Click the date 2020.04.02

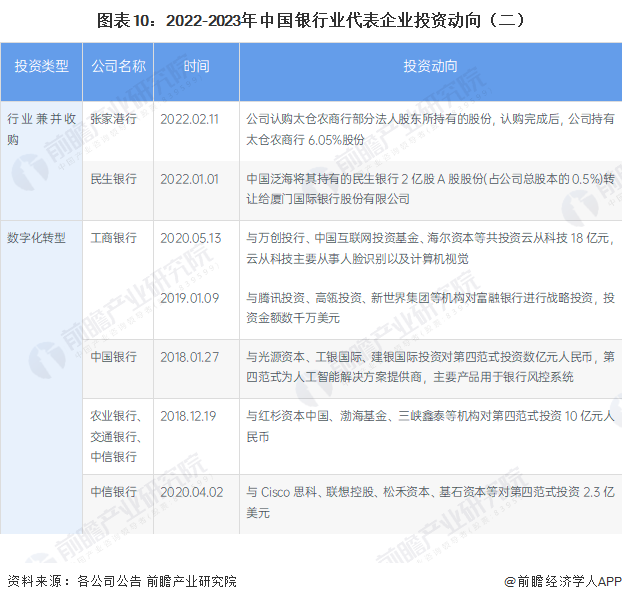coord(192,492)
